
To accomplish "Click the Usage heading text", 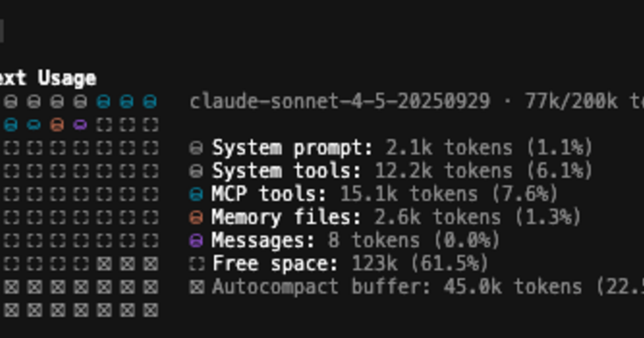I will tap(67, 78).
